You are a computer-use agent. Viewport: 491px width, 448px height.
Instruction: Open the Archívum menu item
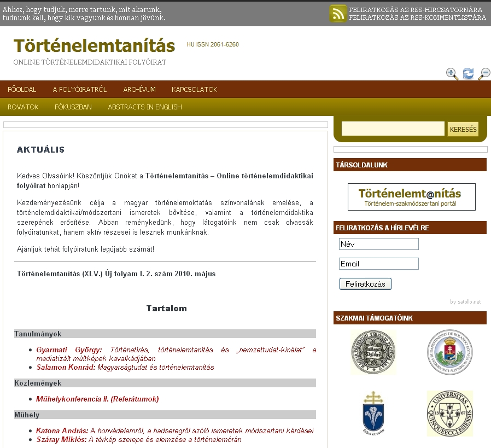[x=139, y=90]
